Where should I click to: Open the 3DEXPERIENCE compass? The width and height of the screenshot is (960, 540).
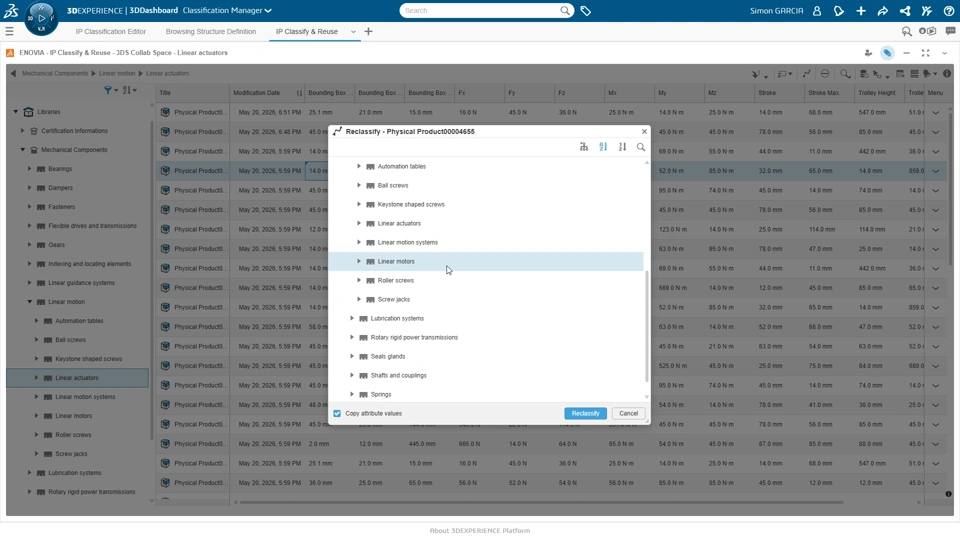tap(41, 18)
